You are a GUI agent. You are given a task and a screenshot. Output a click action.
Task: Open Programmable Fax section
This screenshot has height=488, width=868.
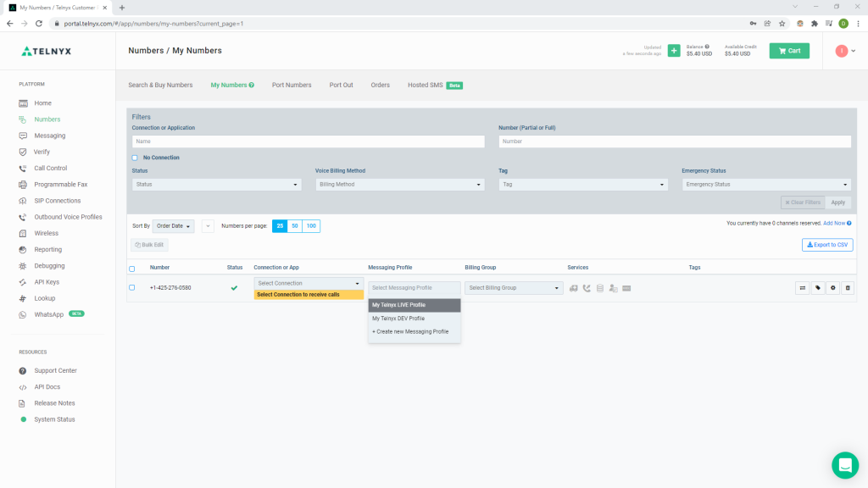60,184
